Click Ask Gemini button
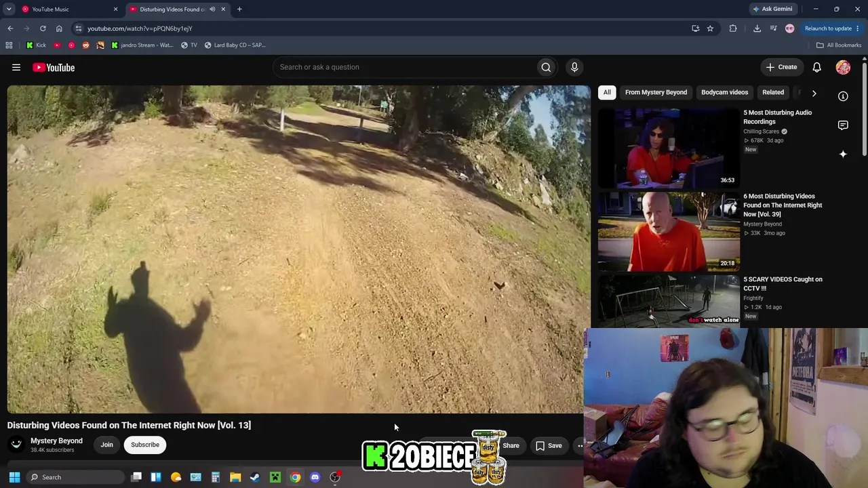 tap(772, 9)
